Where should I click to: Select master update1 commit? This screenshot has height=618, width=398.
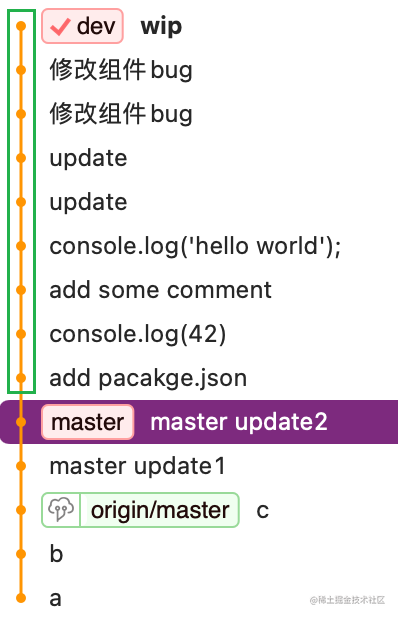138,466
